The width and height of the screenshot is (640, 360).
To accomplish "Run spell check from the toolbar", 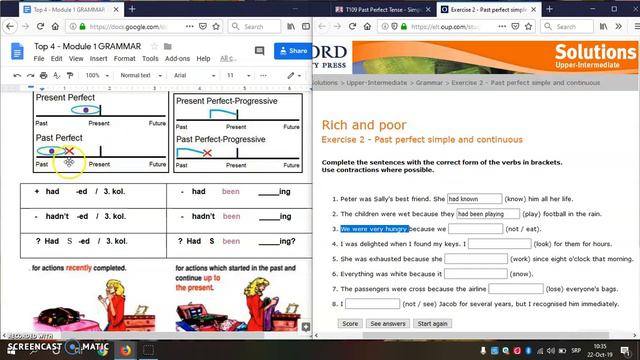I will (57, 76).
